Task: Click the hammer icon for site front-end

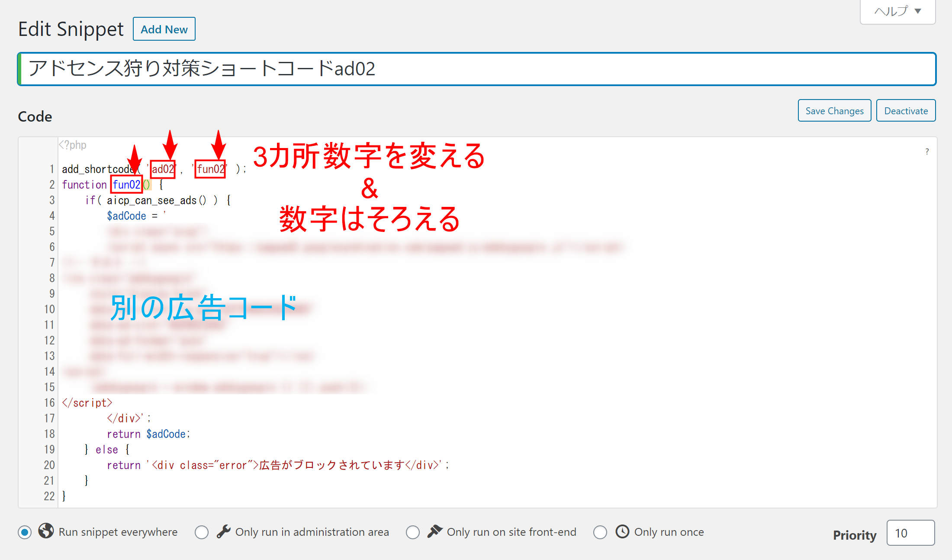Action: (x=435, y=531)
